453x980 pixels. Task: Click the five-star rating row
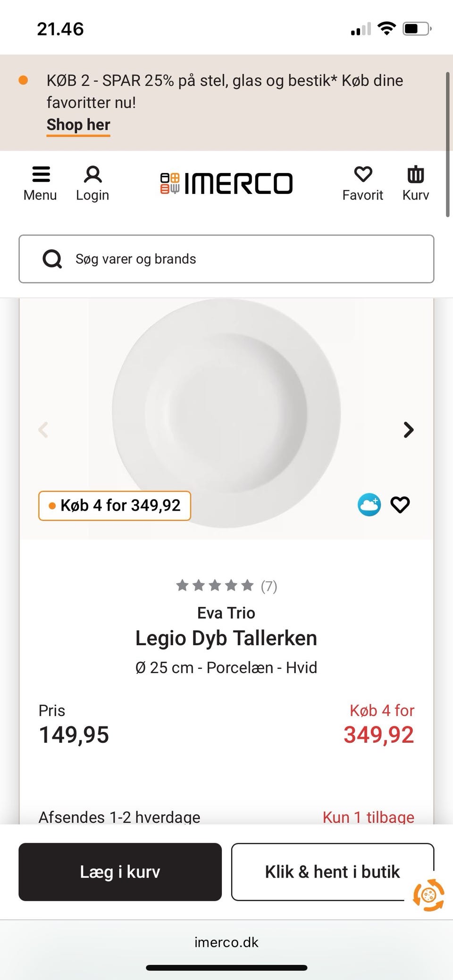(215, 586)
